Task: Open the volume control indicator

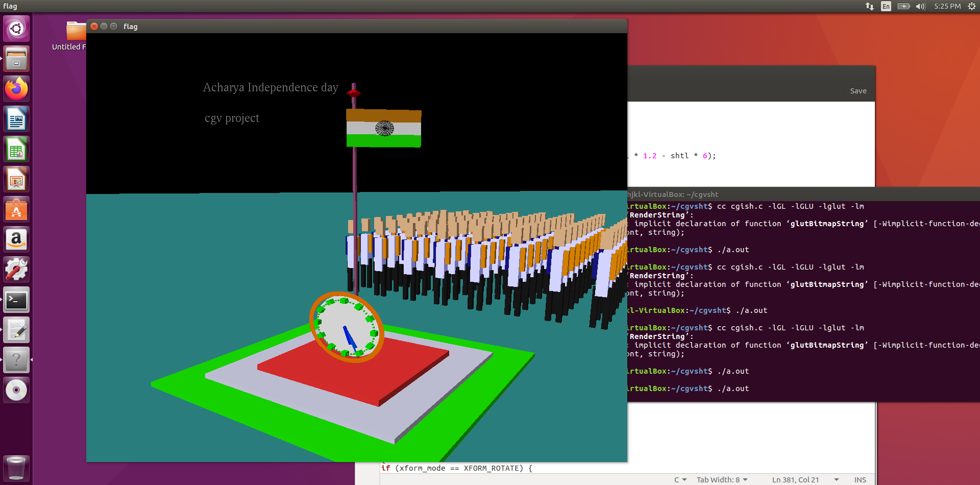Action: coord(920,6)
